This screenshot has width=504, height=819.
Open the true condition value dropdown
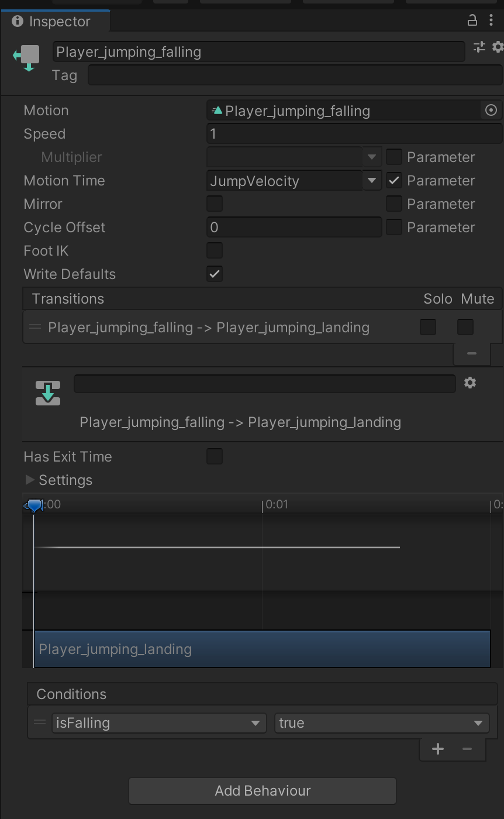coord(382,722)
